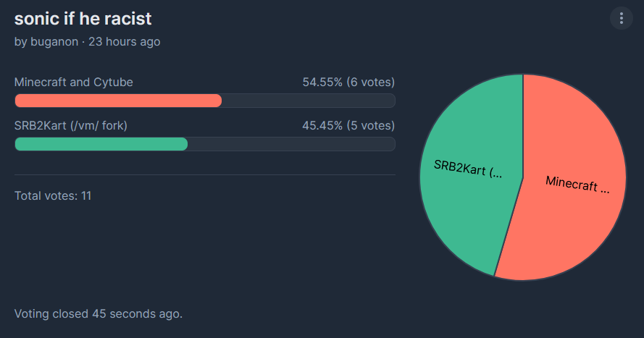Select the Minecraft and Cytube option label
Viewport: 644px width, 338px height.
[73, 82]
